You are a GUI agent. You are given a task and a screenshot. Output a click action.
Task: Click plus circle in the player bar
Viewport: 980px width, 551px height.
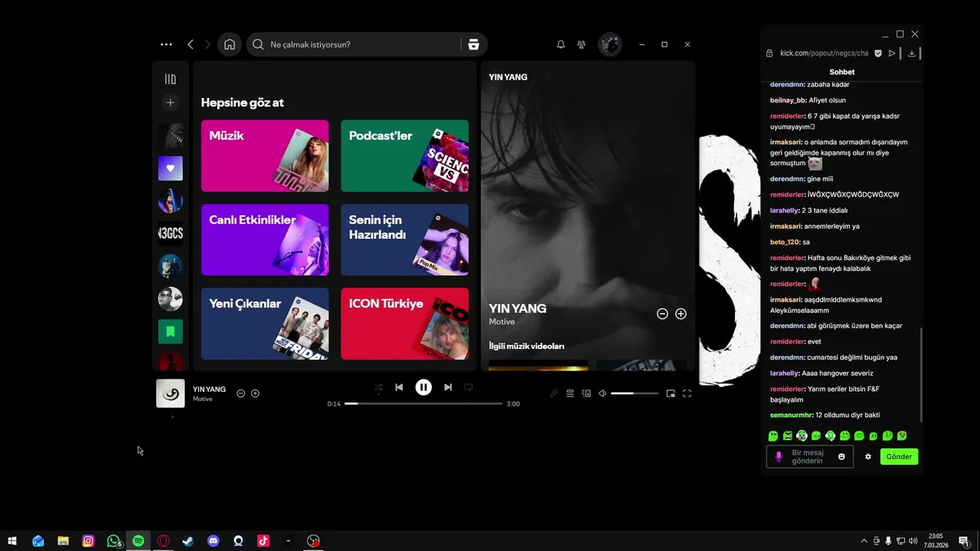[255, 393]
